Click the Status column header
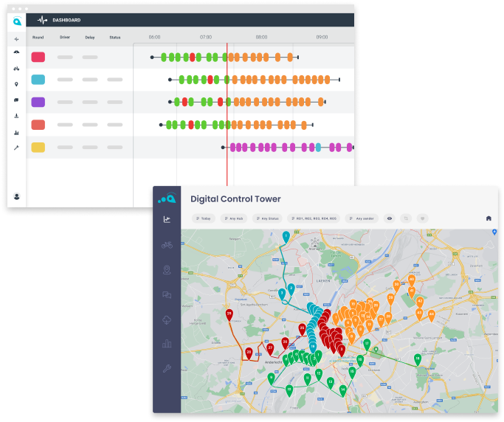Screen dimensions: 504x422 [114, 37]
